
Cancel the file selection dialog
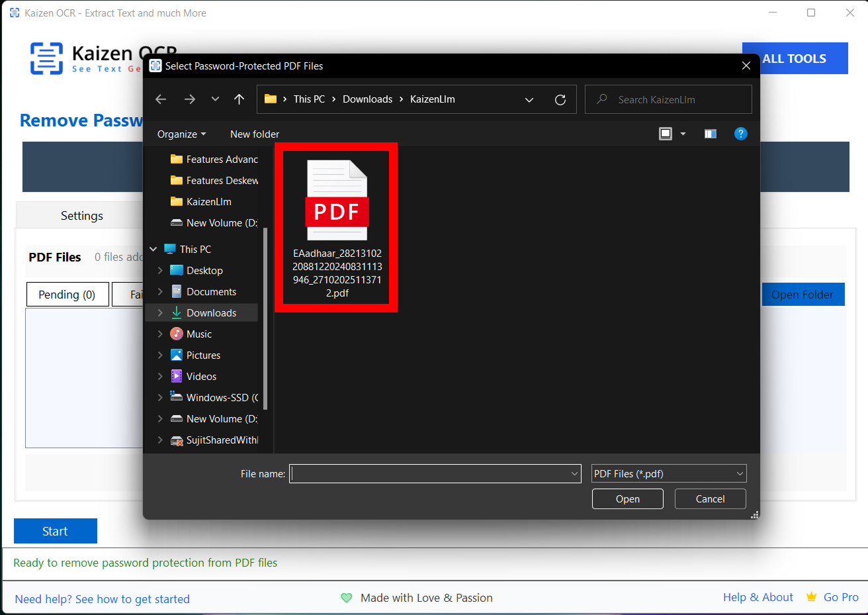710,498
